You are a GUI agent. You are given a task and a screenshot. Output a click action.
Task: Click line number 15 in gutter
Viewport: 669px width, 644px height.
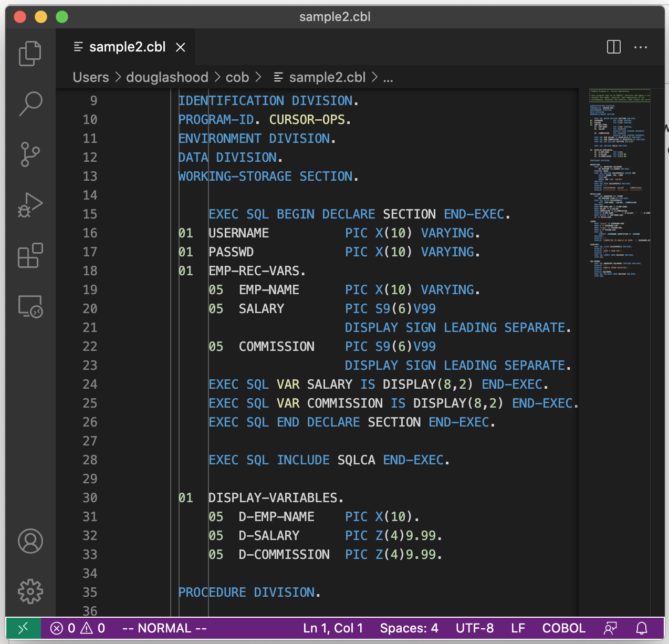point(90,214)
